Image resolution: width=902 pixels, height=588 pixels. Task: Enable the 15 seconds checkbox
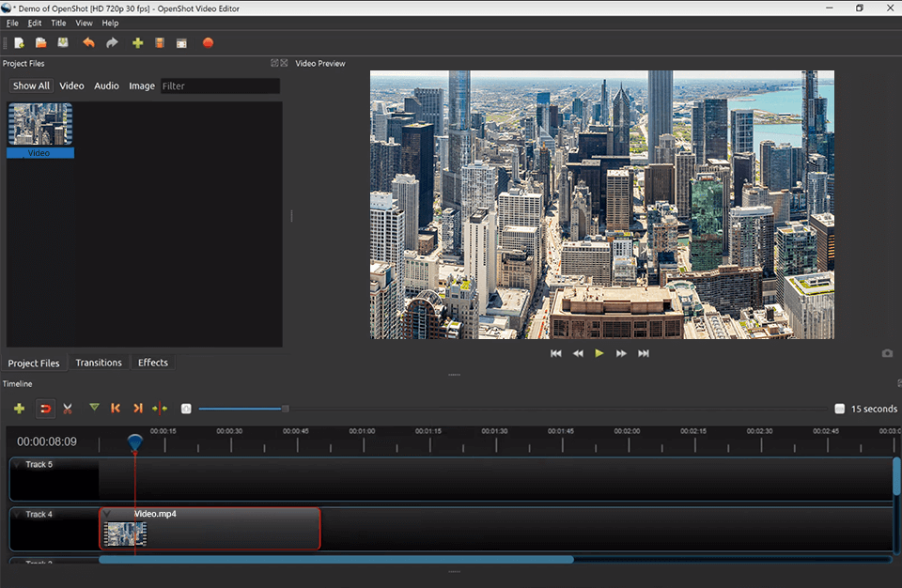839,409
